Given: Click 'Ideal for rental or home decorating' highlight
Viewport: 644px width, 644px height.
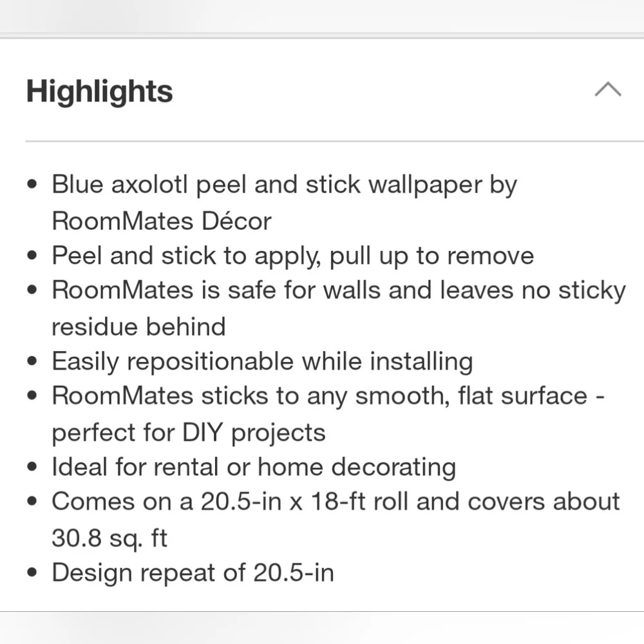Looking at the screenshot, I should click(254, 468).
